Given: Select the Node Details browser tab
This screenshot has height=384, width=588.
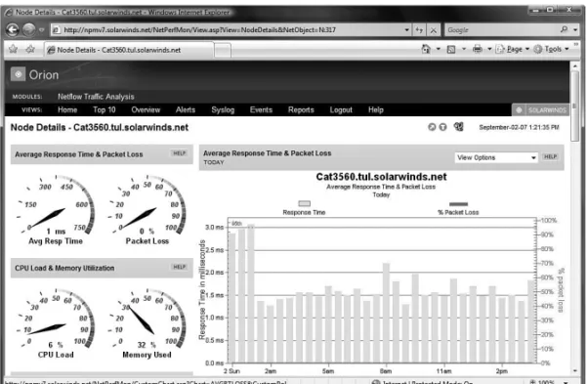Looking at the screenshot, I should click(x=129, y=50).
